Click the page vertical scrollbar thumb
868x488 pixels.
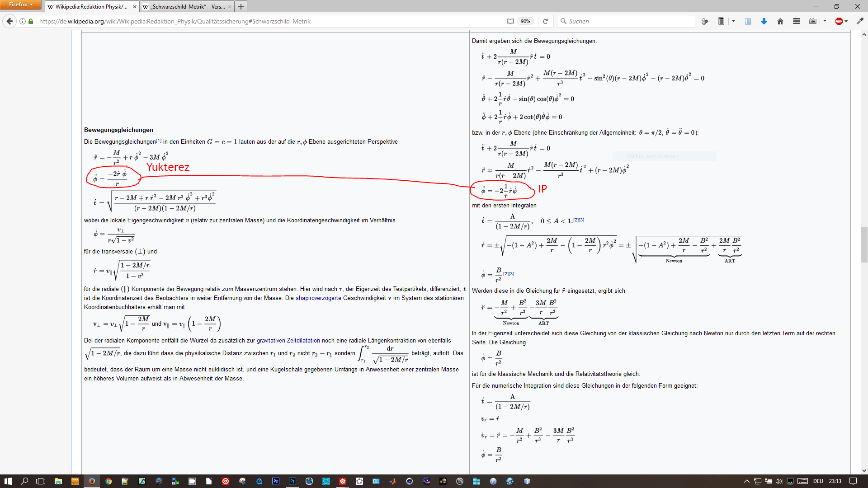pyautogui.click(x=864, y=245)
